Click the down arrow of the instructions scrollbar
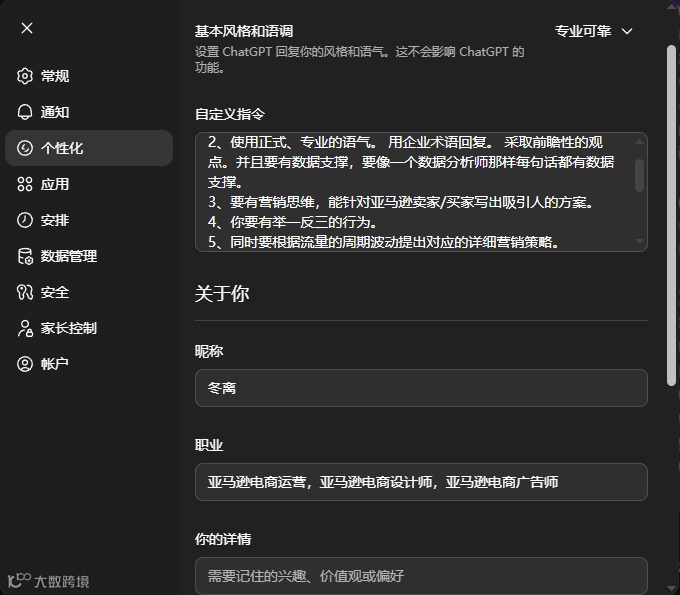This screenshot has height=595, width=680. [639, 241]
